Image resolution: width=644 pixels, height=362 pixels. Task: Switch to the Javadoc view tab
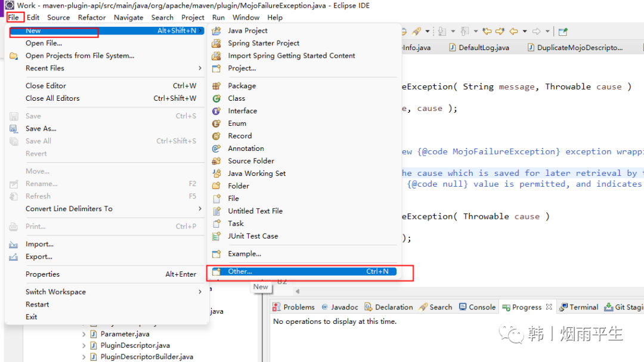click(340, 307)
